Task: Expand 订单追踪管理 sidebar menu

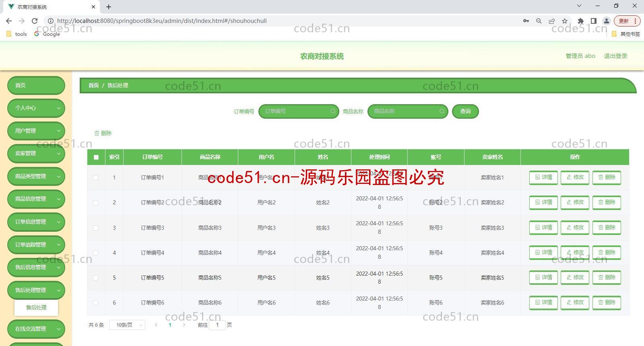Action: [x=36, y=245]
